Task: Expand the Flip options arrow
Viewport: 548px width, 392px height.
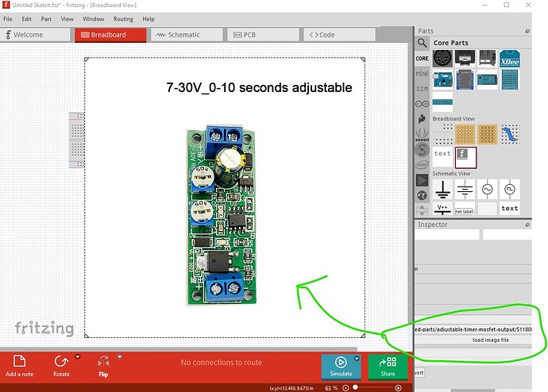Action: click(x=119, y=357)
